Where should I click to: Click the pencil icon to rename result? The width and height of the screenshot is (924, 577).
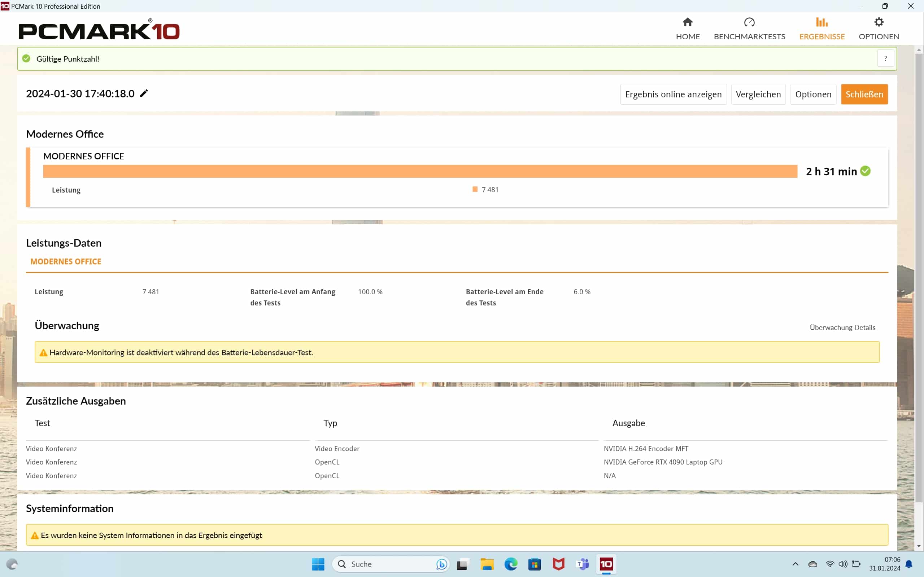pyautogui.click(x=144, y=93)
